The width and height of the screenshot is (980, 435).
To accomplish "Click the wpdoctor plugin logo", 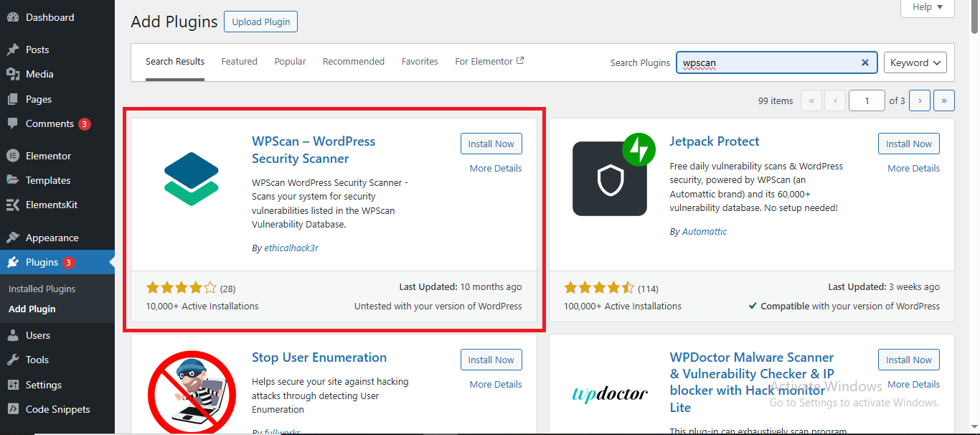I will 610,394.
